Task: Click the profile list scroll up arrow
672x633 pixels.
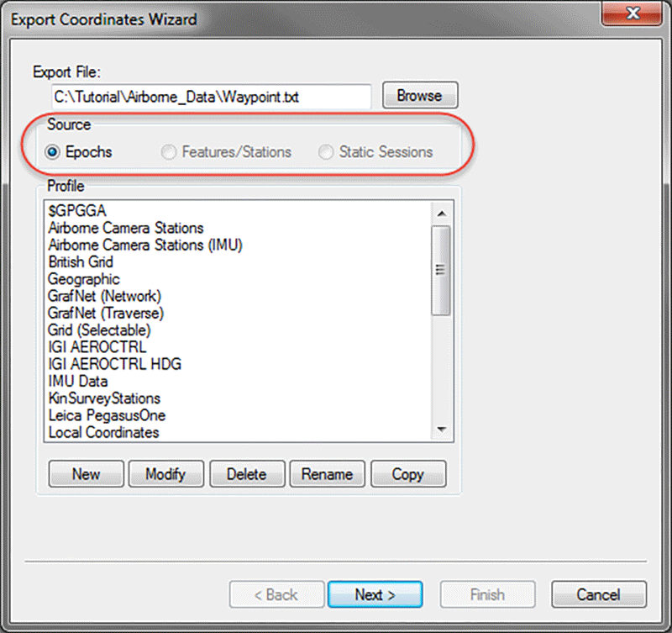Action: (442, 214)
